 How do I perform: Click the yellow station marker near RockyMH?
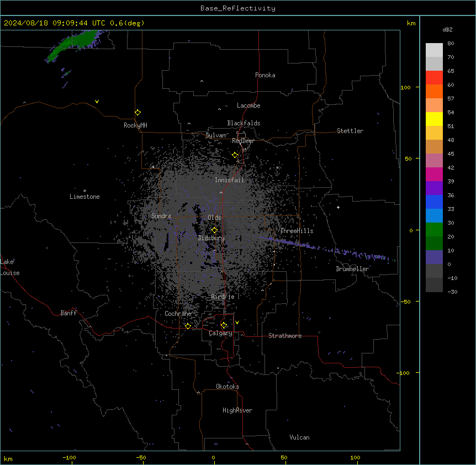(138, 113)
